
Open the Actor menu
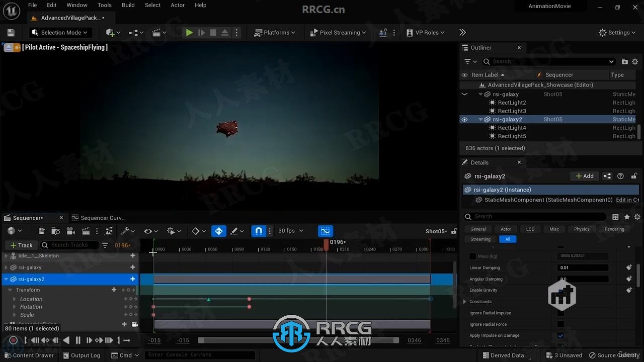click(x=178, y=5)
